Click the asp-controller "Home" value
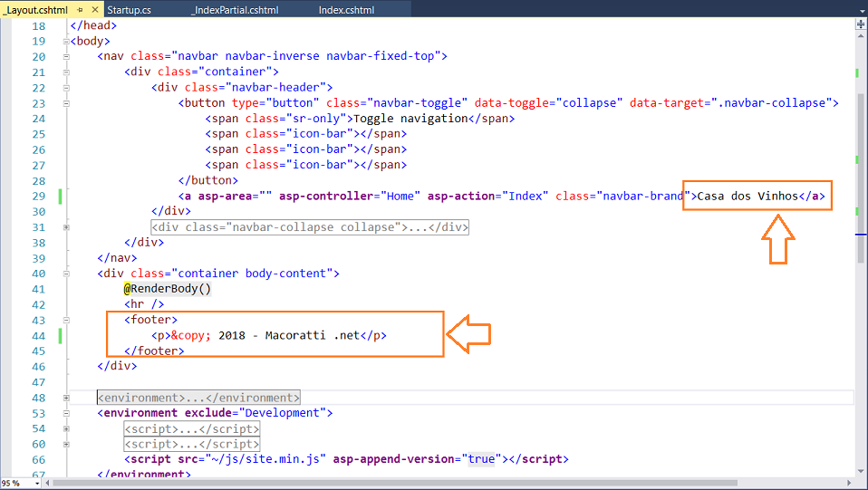 point(400,196)
